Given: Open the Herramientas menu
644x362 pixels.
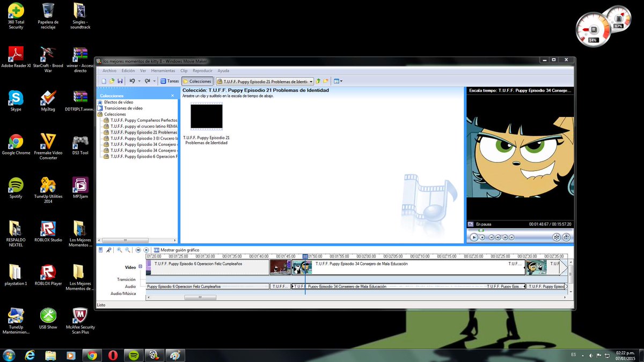Looking at the screenshot, I should coord(163,70).
